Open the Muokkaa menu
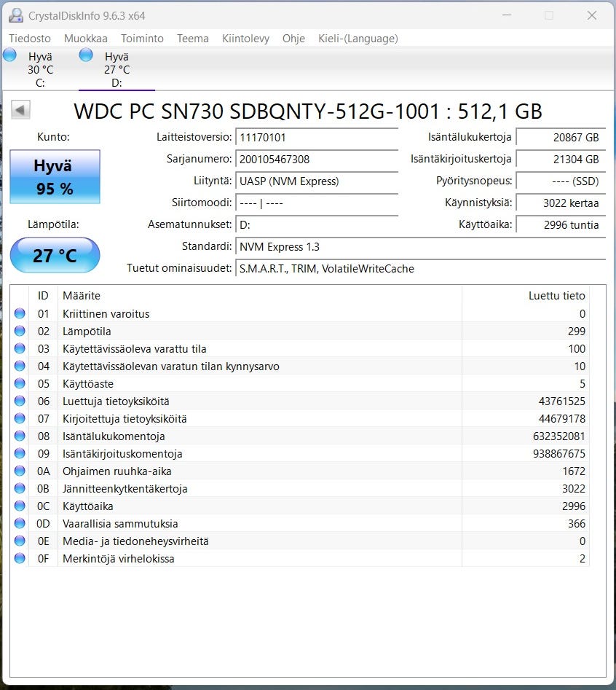The height and width of the screenshot is (690, 616). tap(86, 39)
